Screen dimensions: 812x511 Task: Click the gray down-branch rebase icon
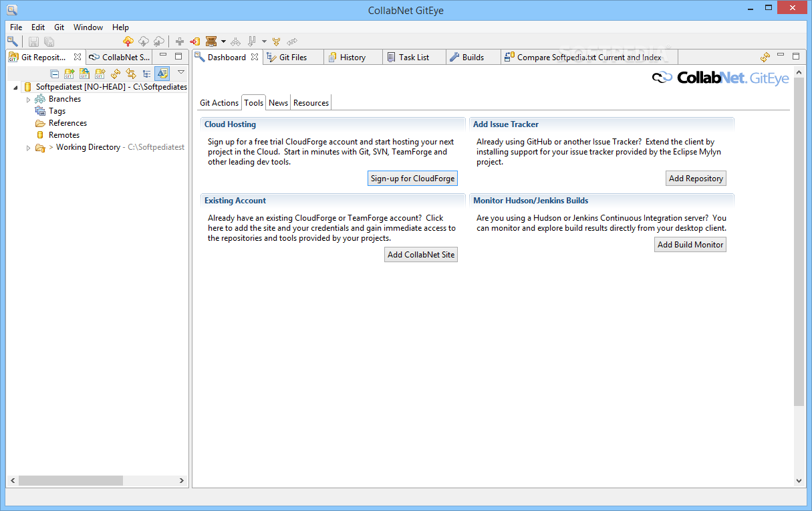coord(252,41)
